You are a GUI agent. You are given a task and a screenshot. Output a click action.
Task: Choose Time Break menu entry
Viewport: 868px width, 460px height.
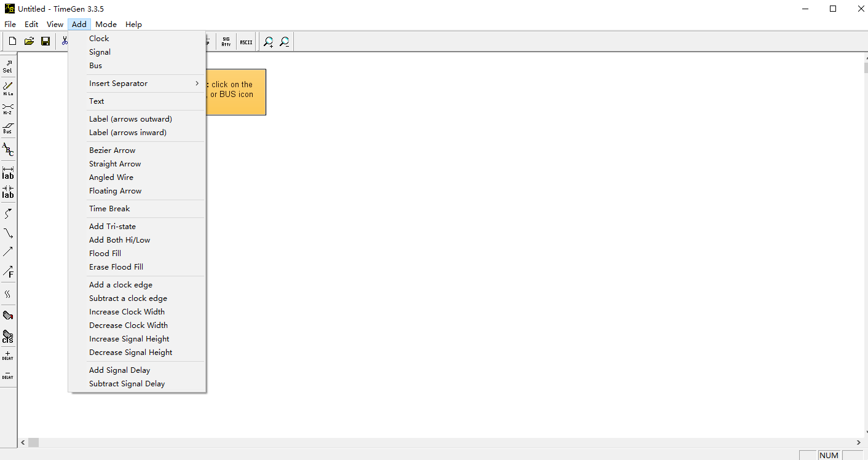coord(137,209)
